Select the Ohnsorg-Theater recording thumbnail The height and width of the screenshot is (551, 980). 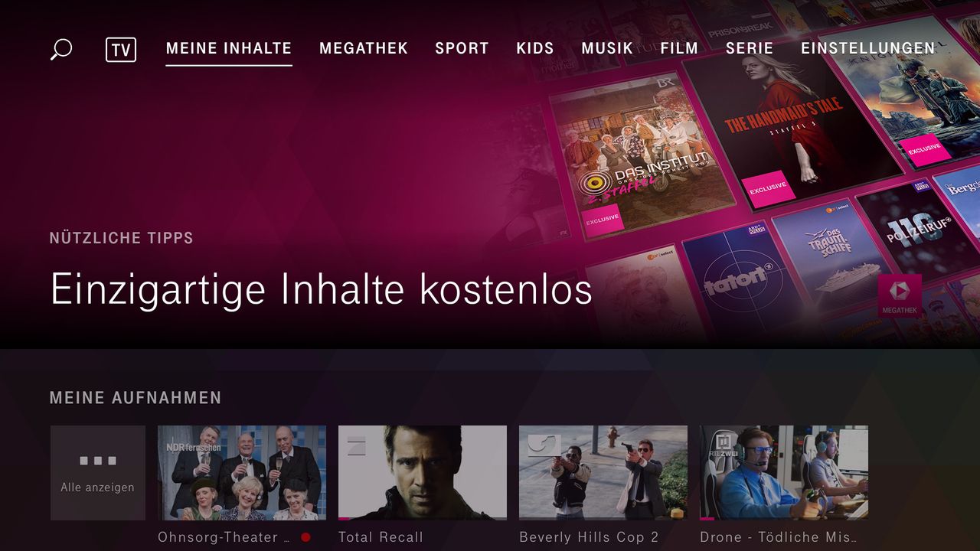242,473
